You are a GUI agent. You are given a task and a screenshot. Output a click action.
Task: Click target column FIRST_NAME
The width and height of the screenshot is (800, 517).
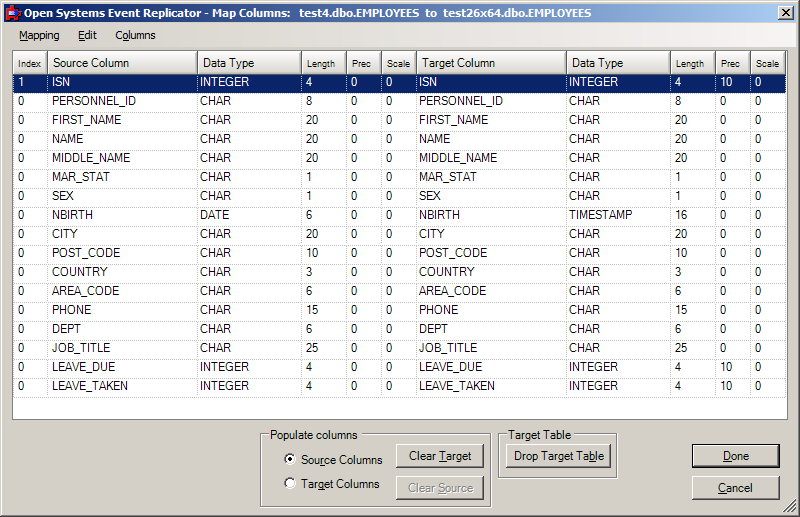click(454, 119)
